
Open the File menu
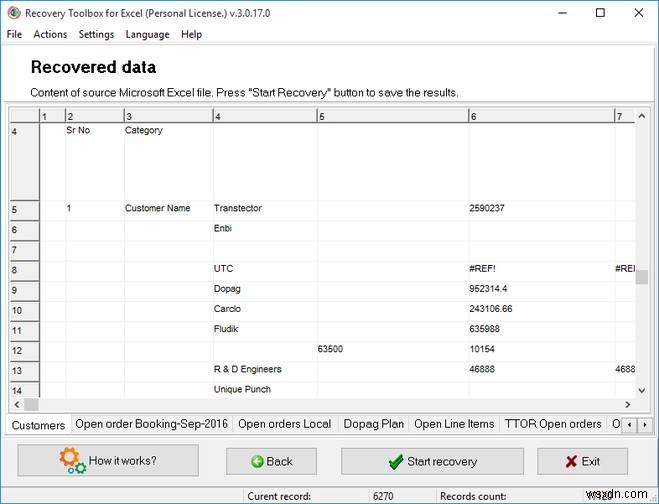tap(14, 34)
